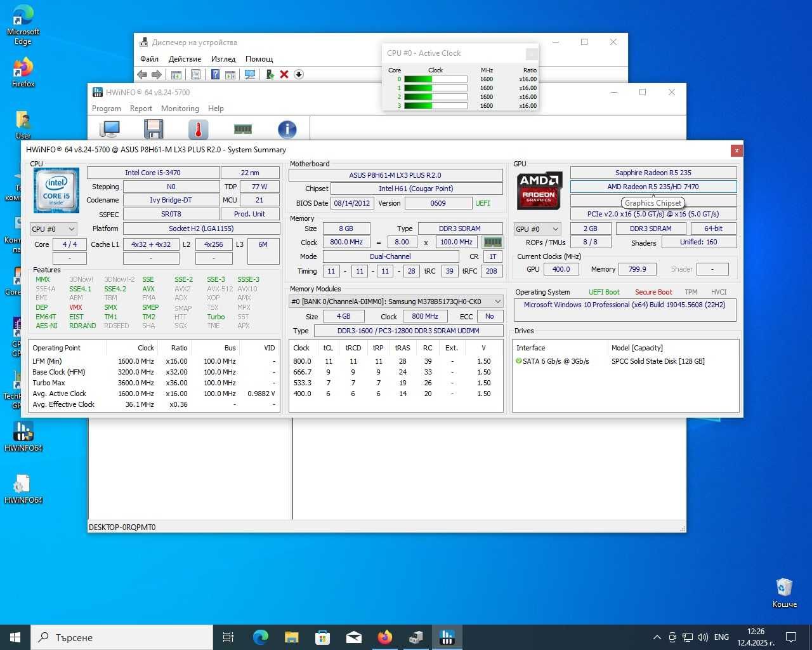
Task: Open Firefox desktop shortcut
Action: 23,72
